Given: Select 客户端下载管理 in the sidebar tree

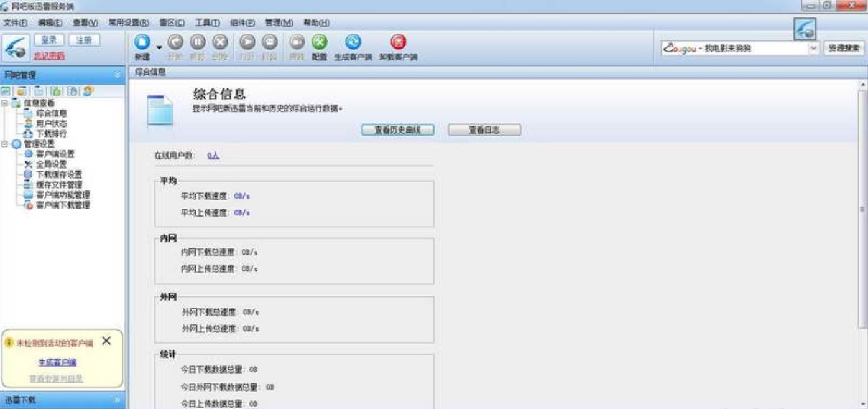Looking at the screenshot, I should click(63, 205).
